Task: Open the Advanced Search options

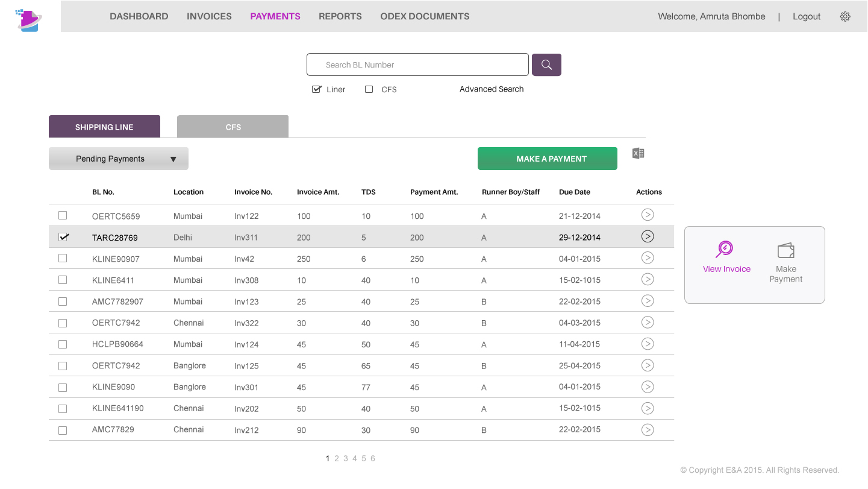Action: 492,89
